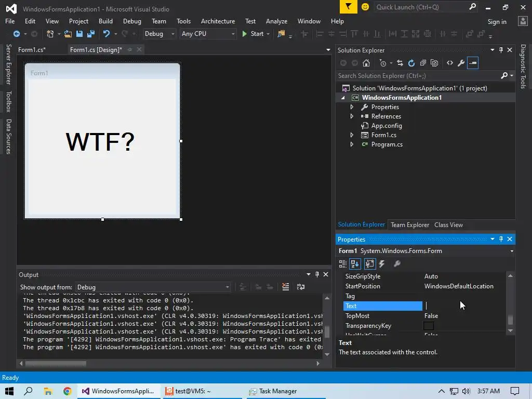Click Sign in link
The image size is (532, 399).
pos(497,22)
